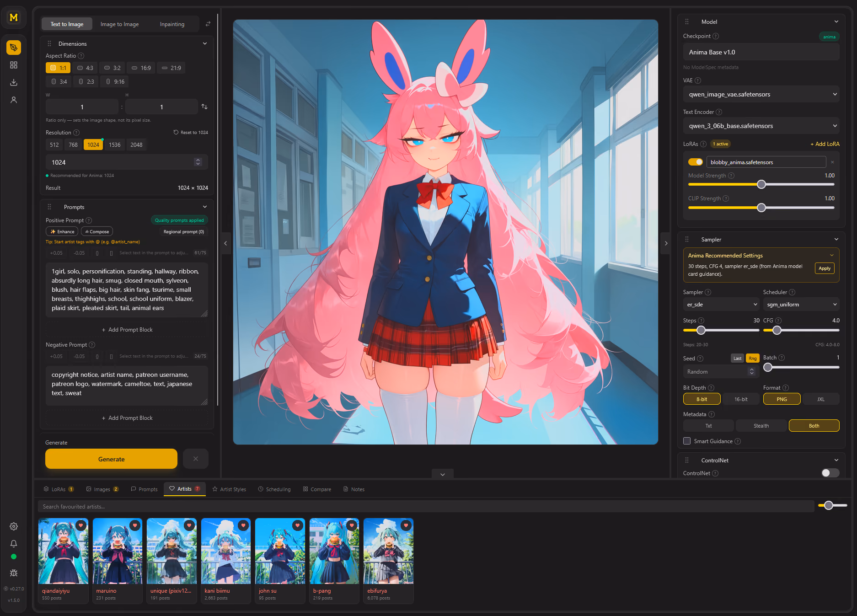Collapse the ControlNet section chevron
This screenshot has height=616, width=857.
pyautogui.click(x=836, y=460)
